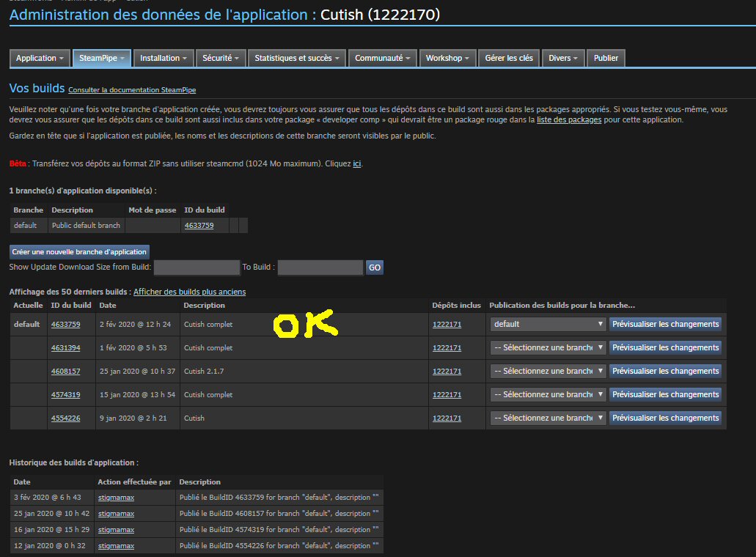
Task: Open the SteamPipe documentation link
Action: (132, 90)
